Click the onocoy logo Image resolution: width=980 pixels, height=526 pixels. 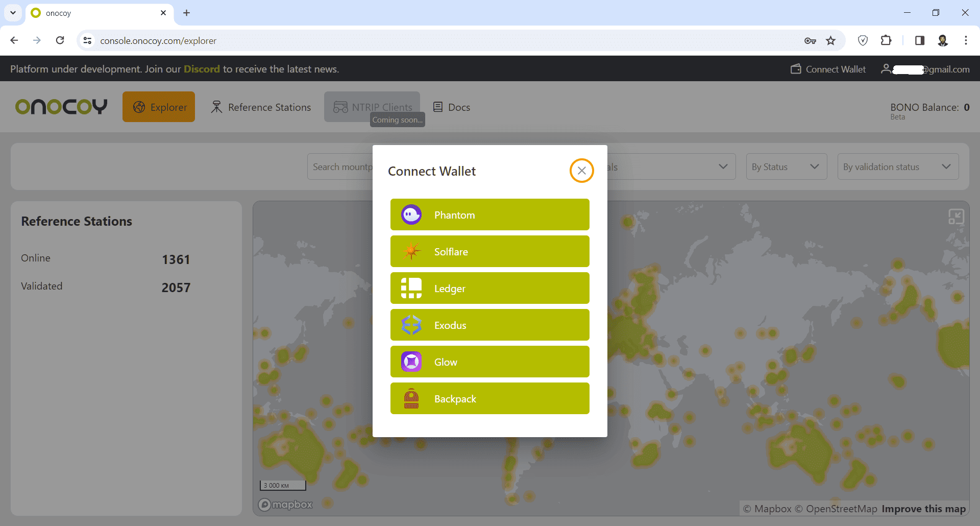tap(61, 107)
